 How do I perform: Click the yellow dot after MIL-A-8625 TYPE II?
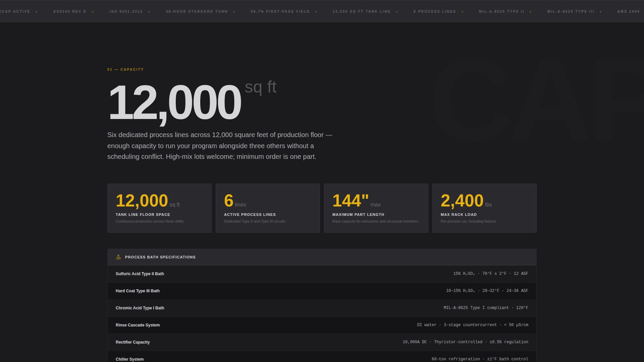click(x=530, y=11)
